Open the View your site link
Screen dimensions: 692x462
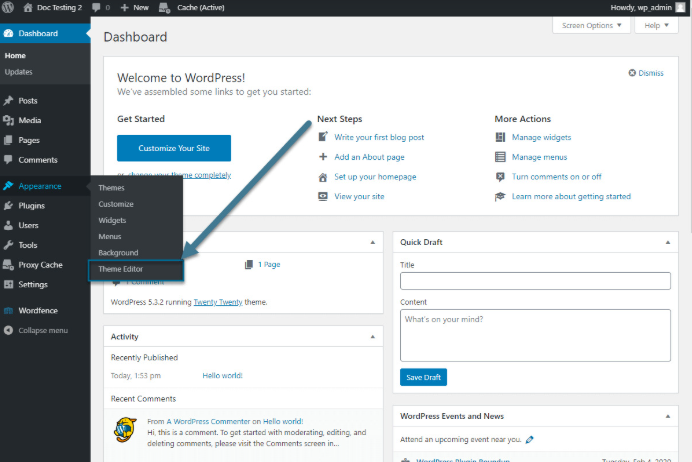click(359, 196)
